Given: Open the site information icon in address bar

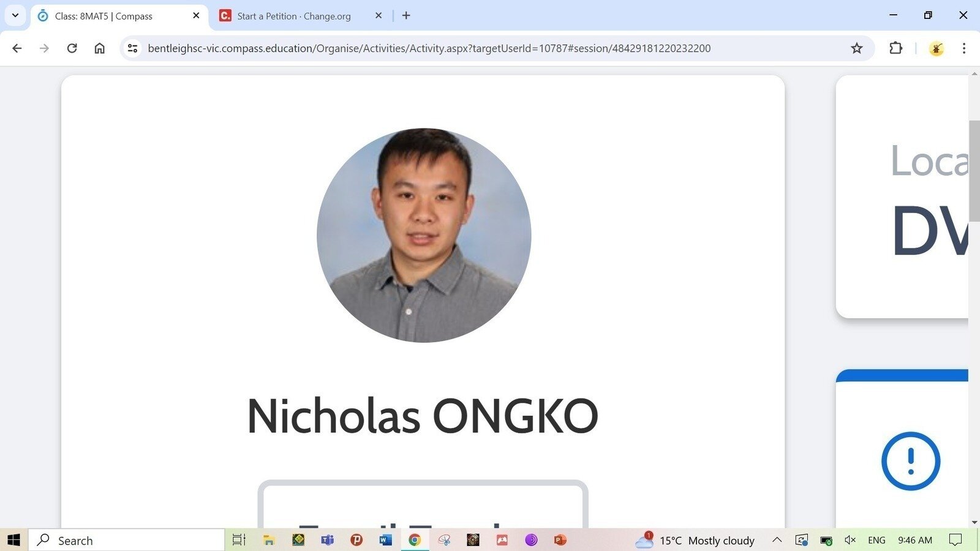Looking at the screenshot, I should coord(132,48).
